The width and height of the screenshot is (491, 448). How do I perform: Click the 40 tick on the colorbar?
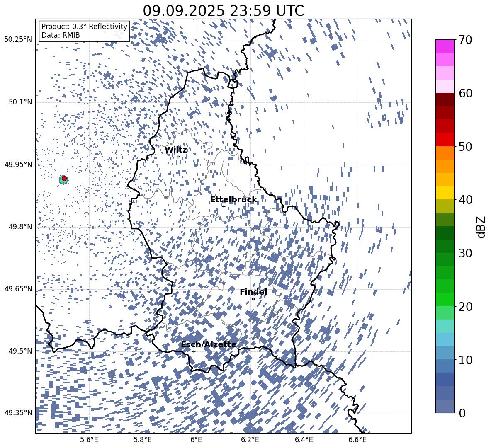465,200
